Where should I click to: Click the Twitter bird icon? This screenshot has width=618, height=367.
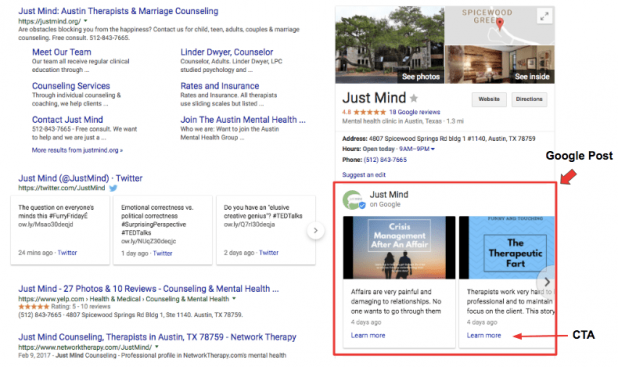(113, 188)
